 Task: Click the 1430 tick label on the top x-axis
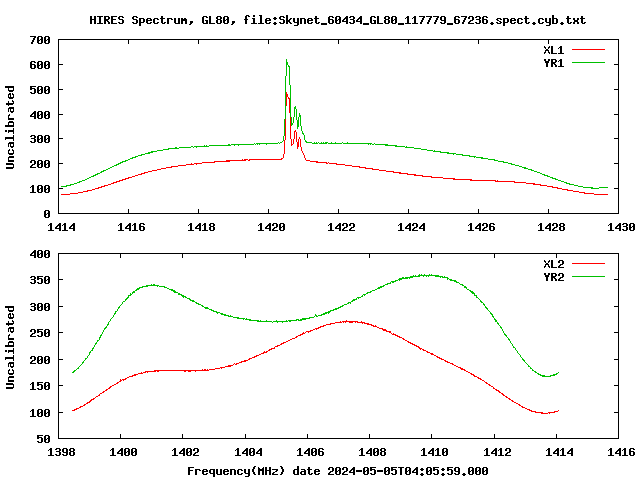tap(621, 227)
